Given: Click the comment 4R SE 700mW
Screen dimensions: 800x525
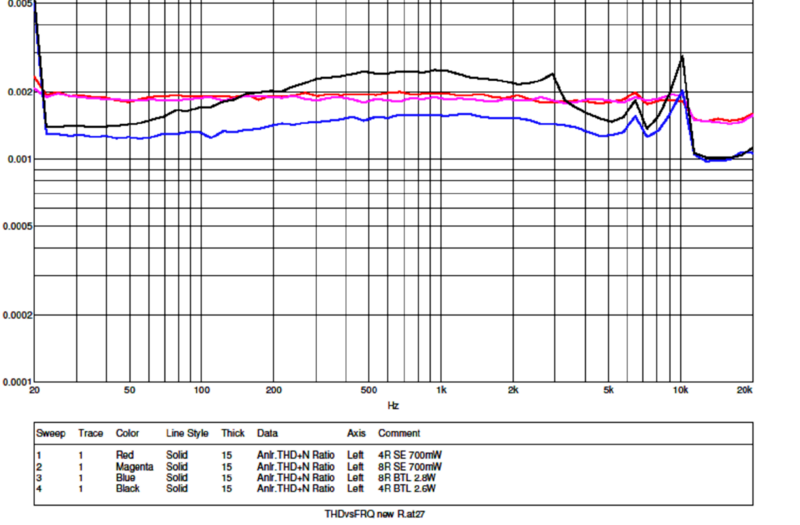Looking at the screenshot, I should (x=410, y=455).
